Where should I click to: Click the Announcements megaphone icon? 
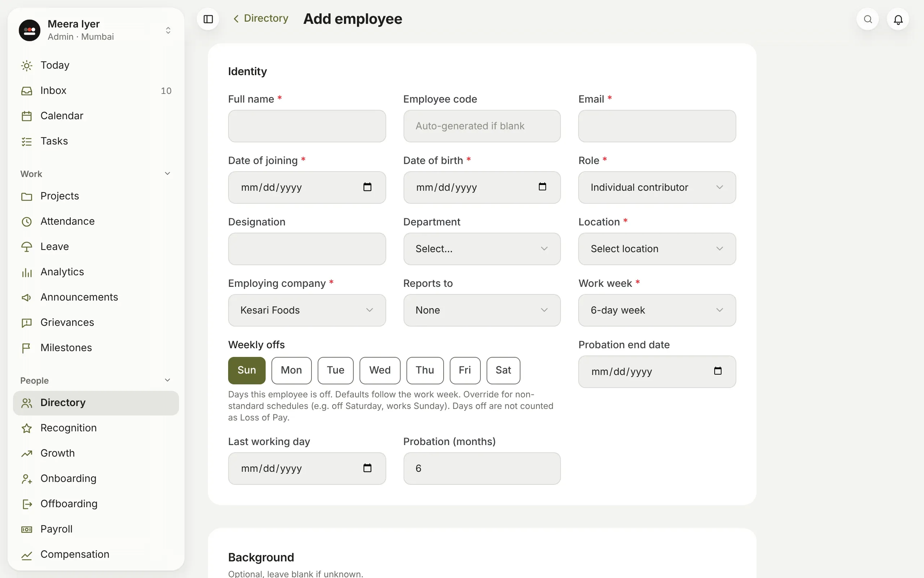coord(27,297)
